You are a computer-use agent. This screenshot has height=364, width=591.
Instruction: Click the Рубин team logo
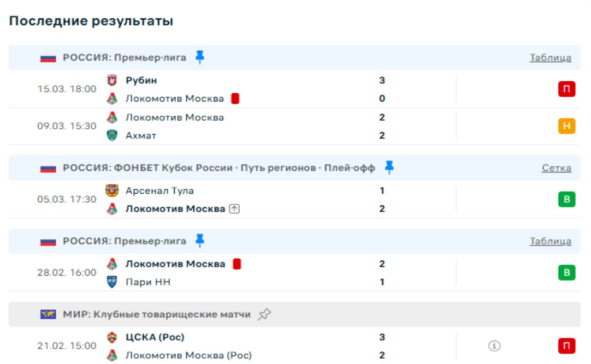(x=112, y=81)
